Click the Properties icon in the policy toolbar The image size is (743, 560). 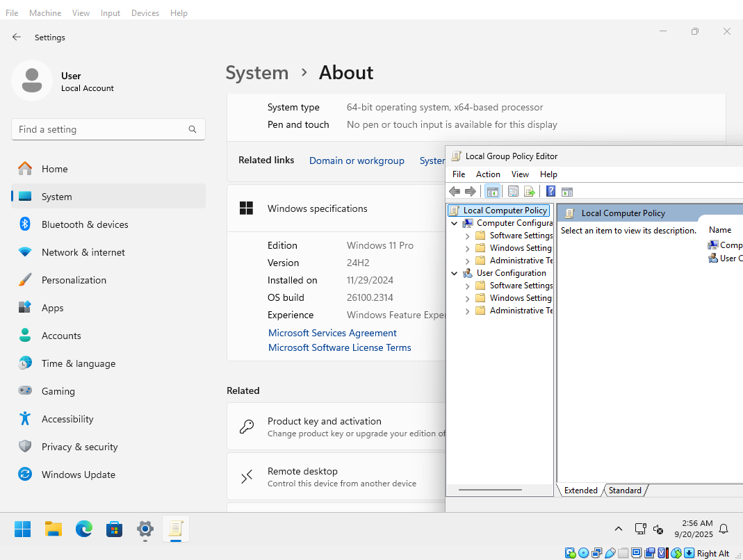click(x=514, y=192)
